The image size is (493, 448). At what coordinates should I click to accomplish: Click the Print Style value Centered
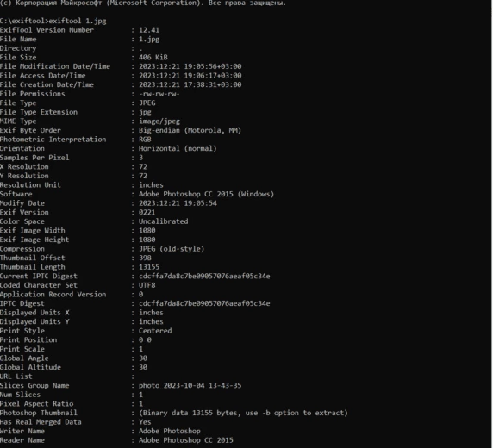coord(155,331)
